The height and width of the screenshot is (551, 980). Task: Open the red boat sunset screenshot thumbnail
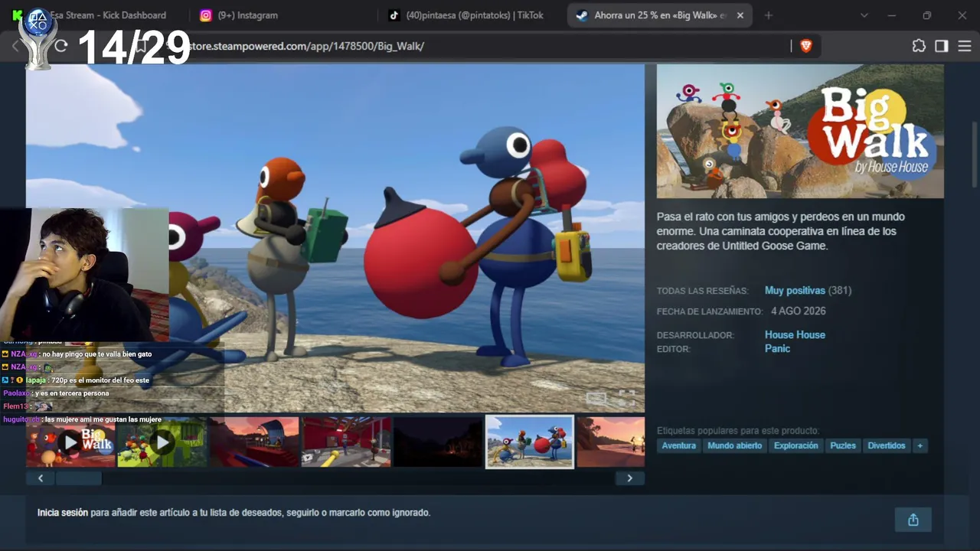pyautogui.click(x=254, y=442)
